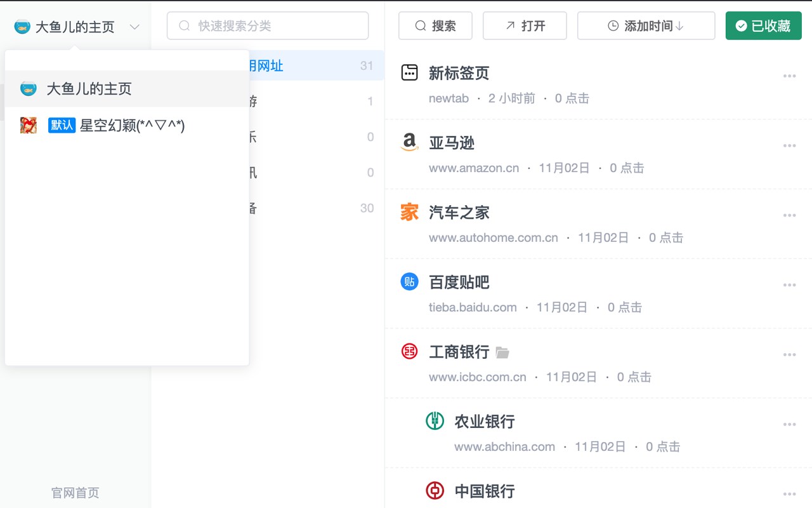Viewport: 812px width, 508px height.
Task: Click the 百度贴吧 blue icon
Action: tap(410, 281)
